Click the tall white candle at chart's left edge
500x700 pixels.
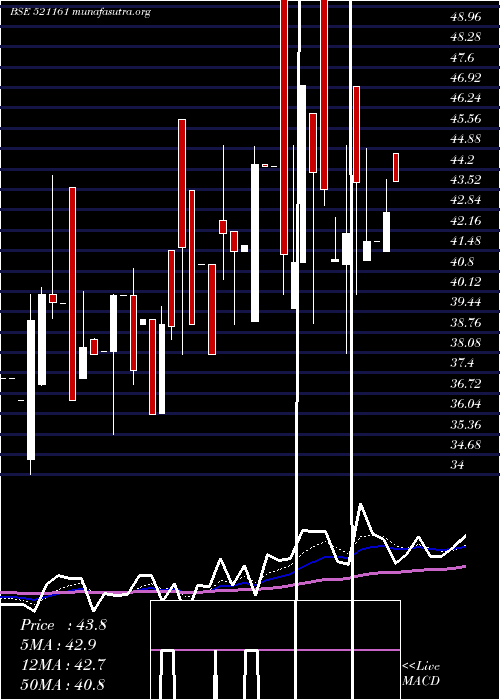pos(30,390)
